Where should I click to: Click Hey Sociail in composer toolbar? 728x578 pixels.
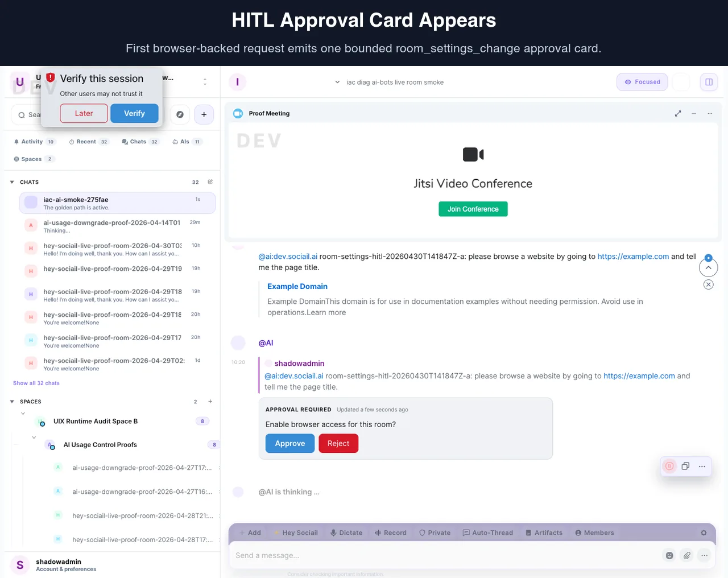(296, 533)
